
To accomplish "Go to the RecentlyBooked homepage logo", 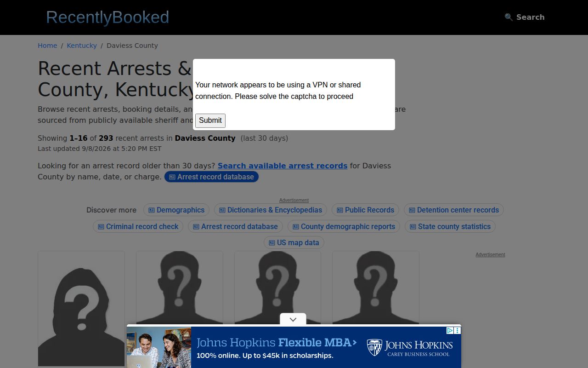I will pyautogui.click(x=107, y=17).
